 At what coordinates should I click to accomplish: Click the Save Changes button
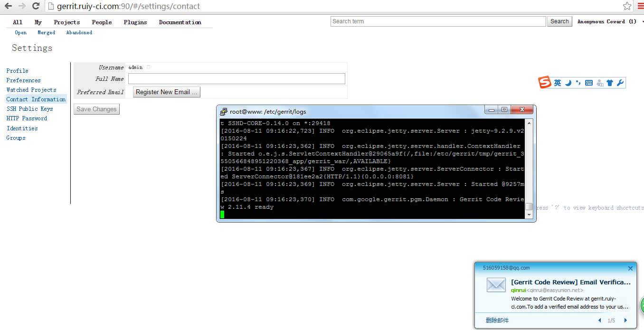(96, 109)
